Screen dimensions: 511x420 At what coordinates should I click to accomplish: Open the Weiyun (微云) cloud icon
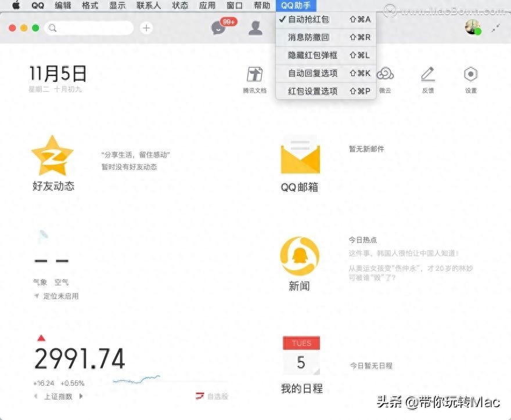click(x=385, y=75)
